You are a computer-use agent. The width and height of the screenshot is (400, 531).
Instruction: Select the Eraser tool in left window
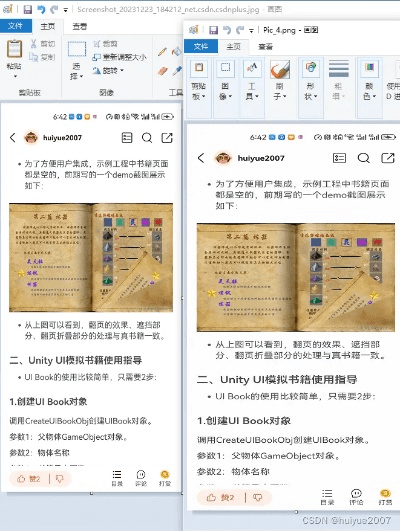(x=162, y=71)
